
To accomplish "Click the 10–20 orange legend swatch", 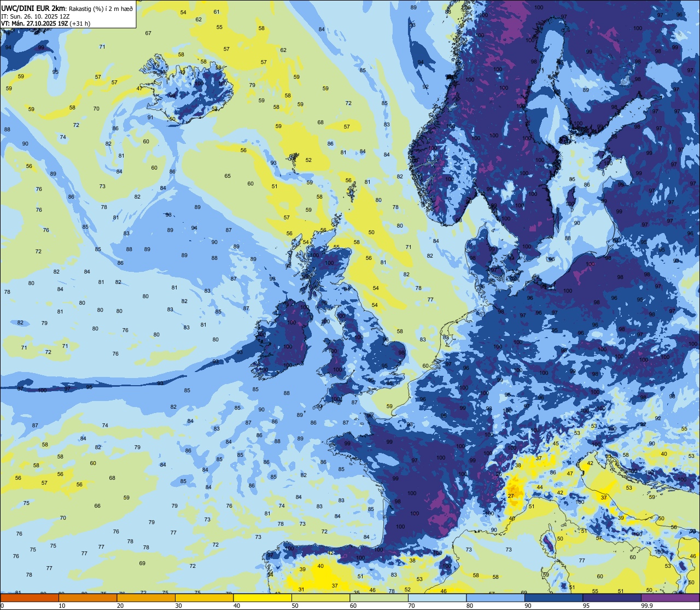I will point(88,597).
